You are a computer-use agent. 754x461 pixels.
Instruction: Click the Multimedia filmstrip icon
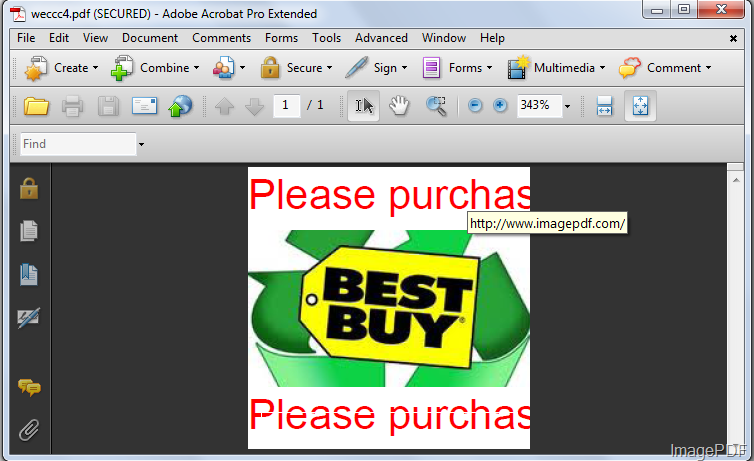518,68
